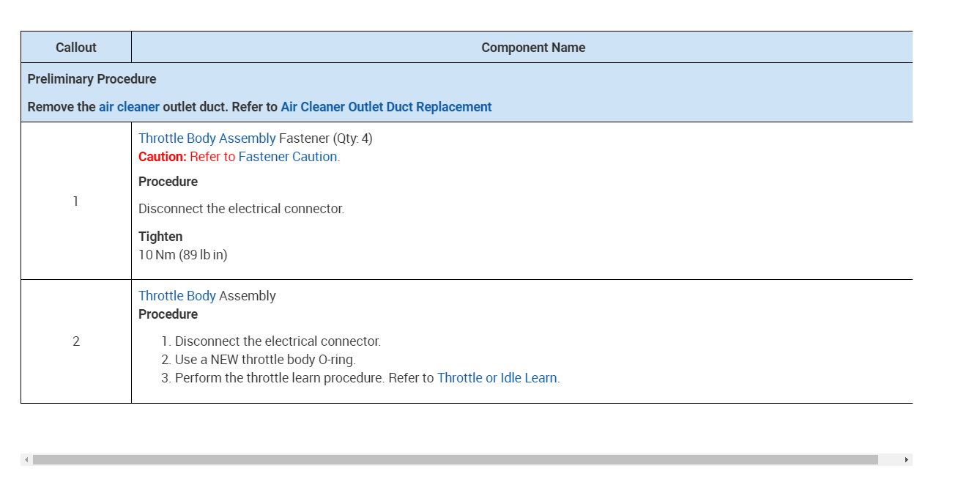Open the 'air cleaner' link
The image size is (980, 485).
[129, 107]
